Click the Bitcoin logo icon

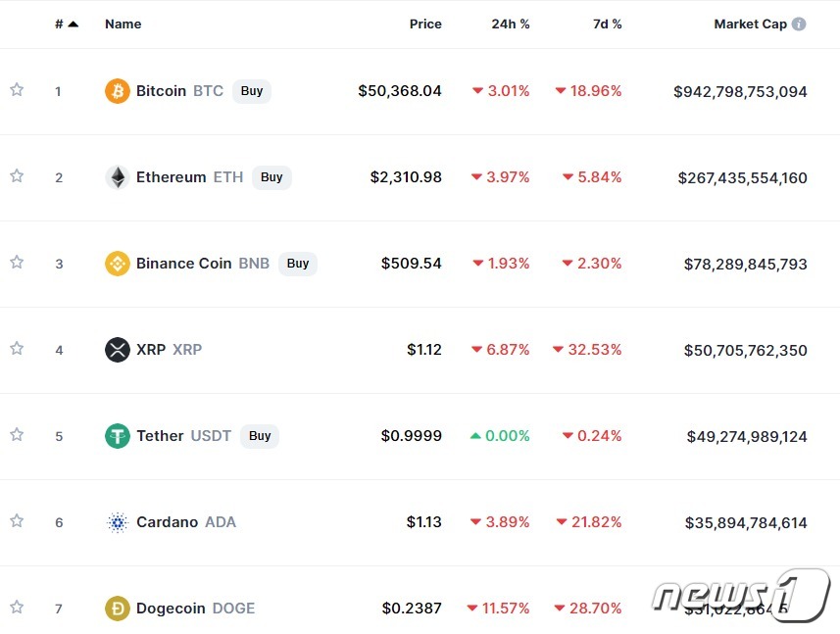tap(117, 91)
